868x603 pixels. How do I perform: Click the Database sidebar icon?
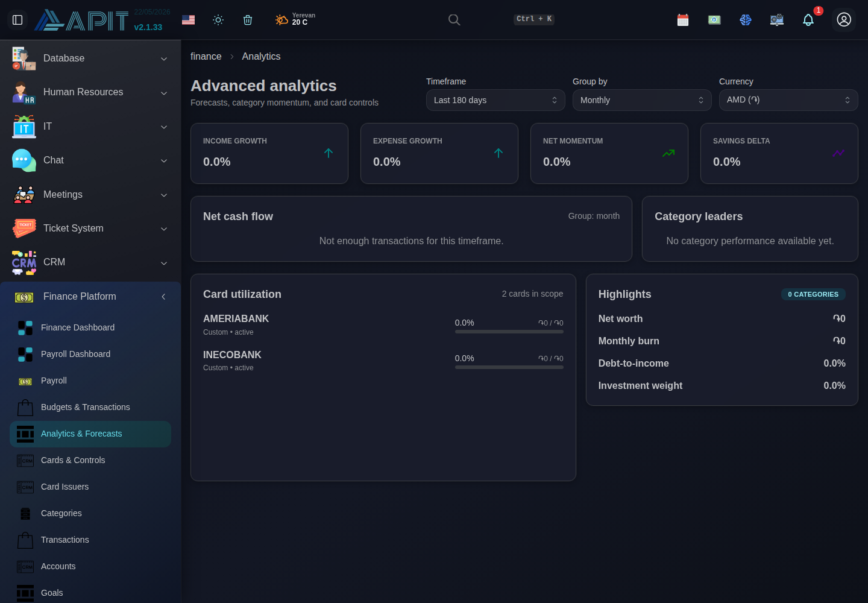coord(24,58)
